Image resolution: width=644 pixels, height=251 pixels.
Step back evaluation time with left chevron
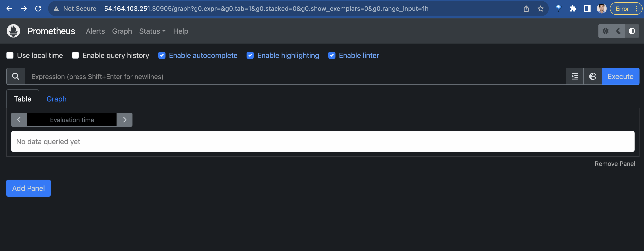pyautogui.click(x=19, y=119)
